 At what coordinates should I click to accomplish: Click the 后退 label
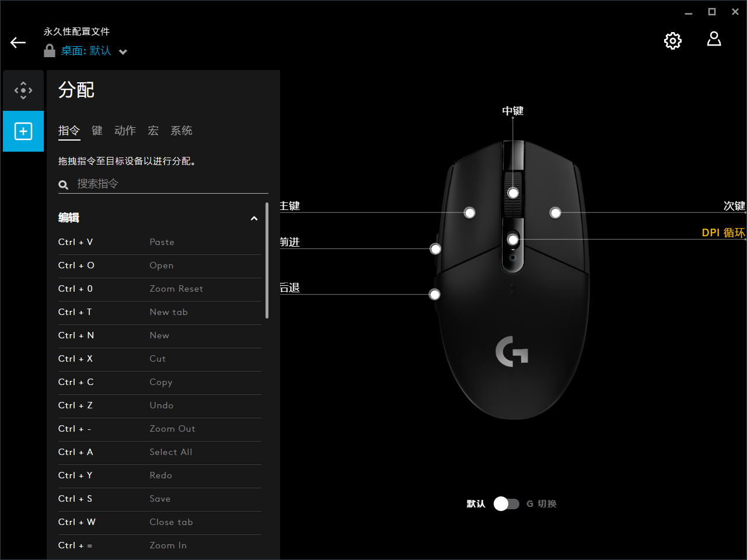tap(289, 288)
